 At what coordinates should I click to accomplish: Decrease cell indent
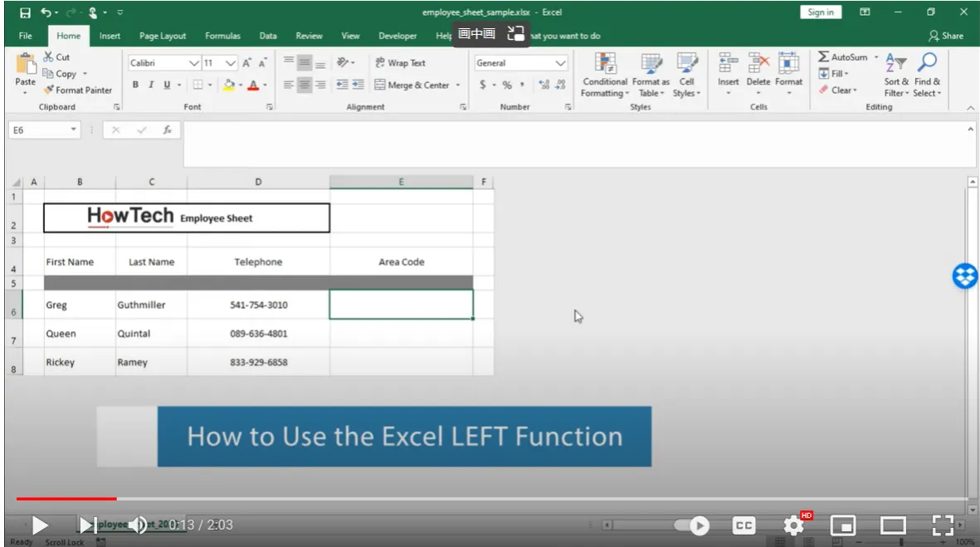pos(342,85)
